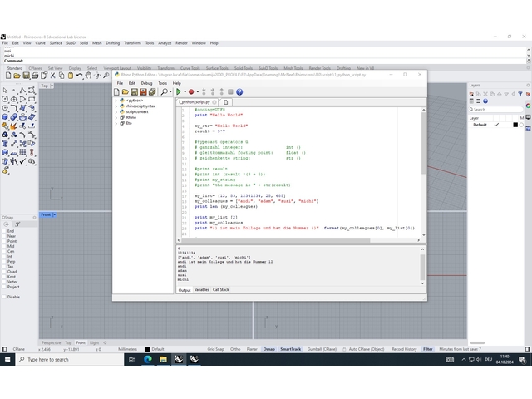Viewport: 532px width, 399px height.
Task: Click the Python editor blue help icon
Action: (239, 92)
